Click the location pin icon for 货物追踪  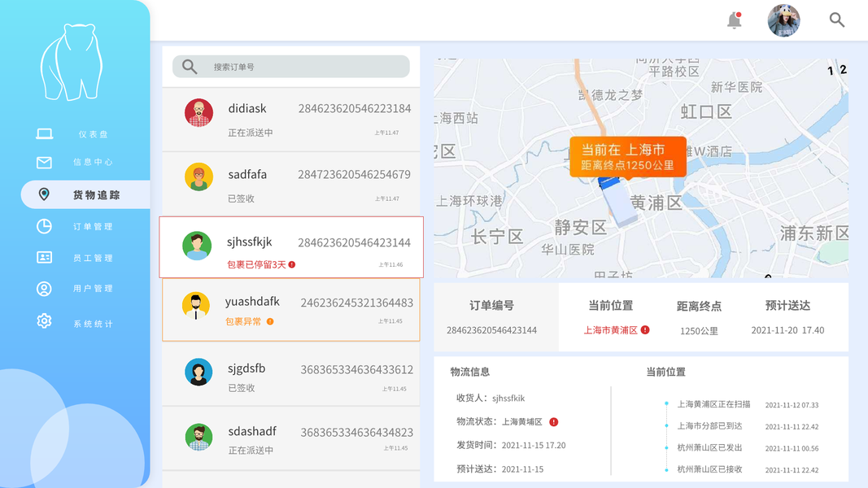44,194
